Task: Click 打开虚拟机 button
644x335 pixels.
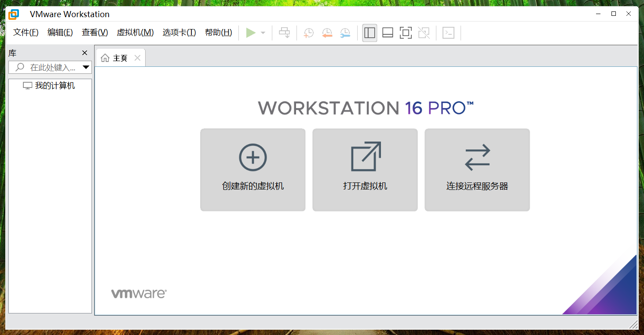Action: pos(365,170)
